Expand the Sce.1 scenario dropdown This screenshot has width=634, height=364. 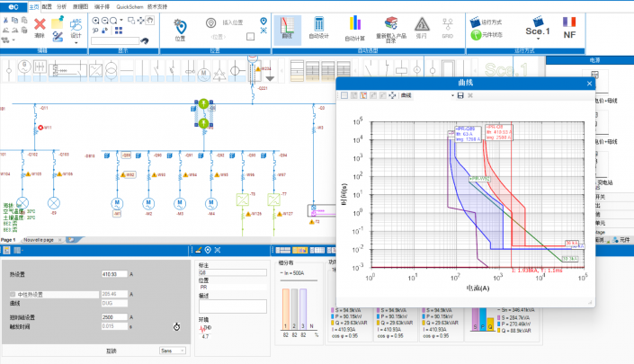point(538,39)
